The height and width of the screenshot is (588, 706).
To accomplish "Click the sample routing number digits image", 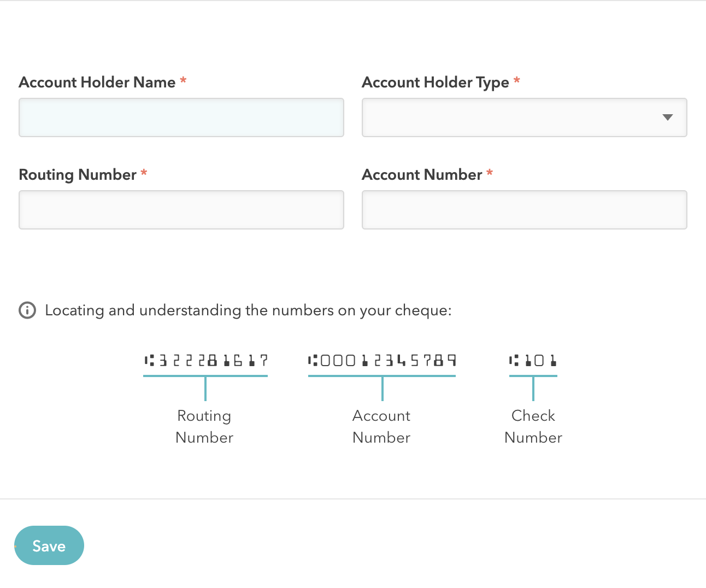I will pyautogui.click(x=206, y=361).
